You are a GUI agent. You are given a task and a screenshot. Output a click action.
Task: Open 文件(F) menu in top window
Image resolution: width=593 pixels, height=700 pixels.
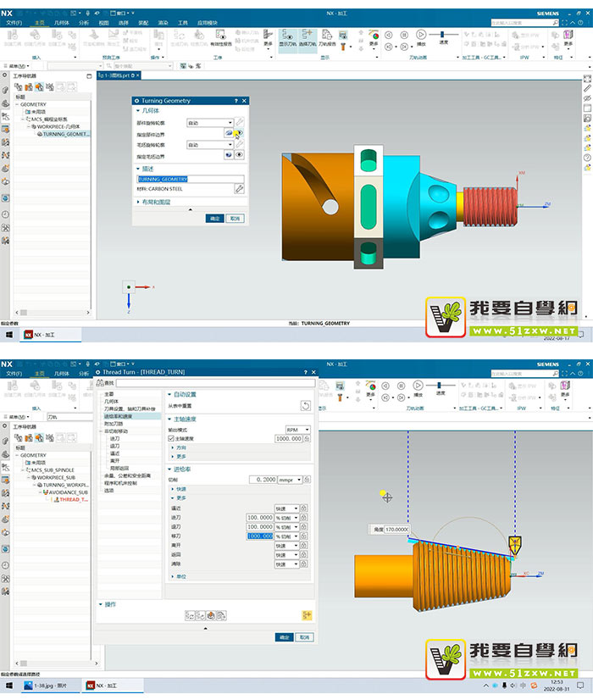pyautogui.click(x=14, y=23)
